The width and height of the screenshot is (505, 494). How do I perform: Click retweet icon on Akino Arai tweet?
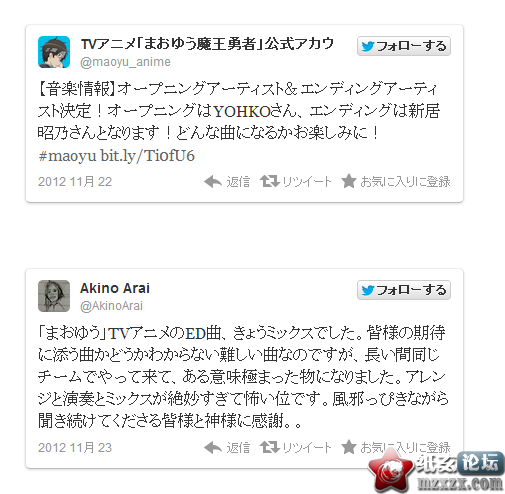point(270,447)
